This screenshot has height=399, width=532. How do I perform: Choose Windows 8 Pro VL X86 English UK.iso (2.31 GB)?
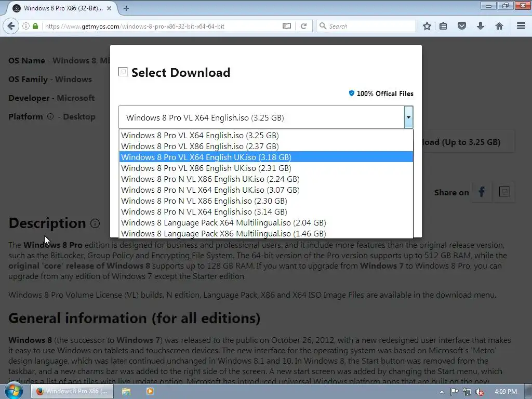(x=266, y=168)
